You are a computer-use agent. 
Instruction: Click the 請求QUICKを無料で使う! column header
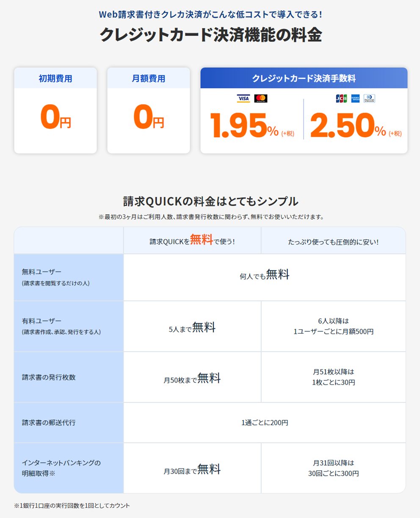[x=192, y=241]
